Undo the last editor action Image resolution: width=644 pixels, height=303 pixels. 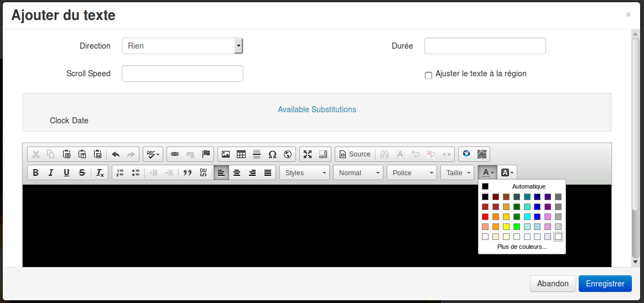(x=116, y=154)
